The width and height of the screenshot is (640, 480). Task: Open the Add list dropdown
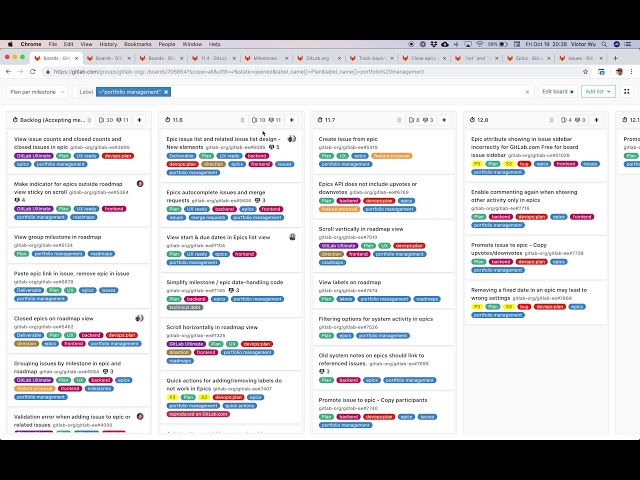coord(598,92)
